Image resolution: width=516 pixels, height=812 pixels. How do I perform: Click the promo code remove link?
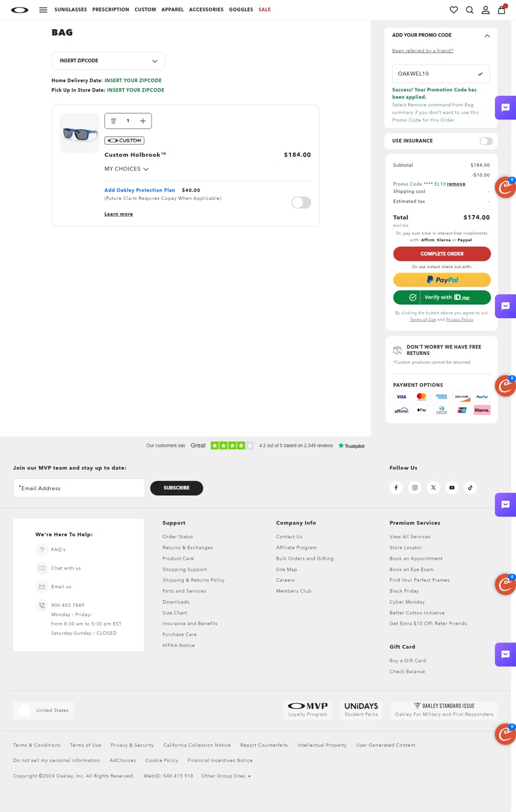click(x=456, y=184)
